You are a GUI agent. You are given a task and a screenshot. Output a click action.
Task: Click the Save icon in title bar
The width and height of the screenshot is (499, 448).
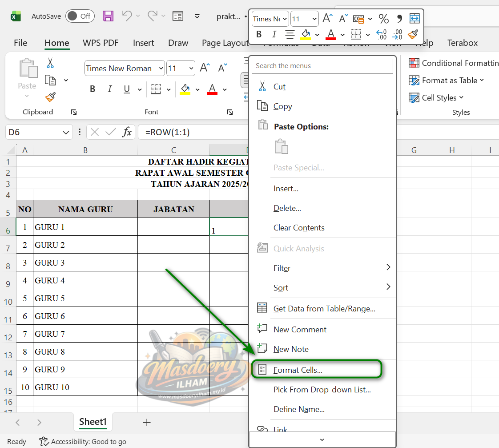108,16
